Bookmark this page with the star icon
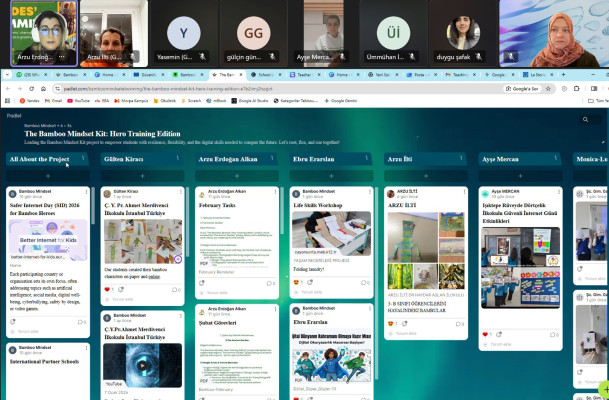This screenshot has height=400, width=609. pyautogui.click(x=548, y=89)
